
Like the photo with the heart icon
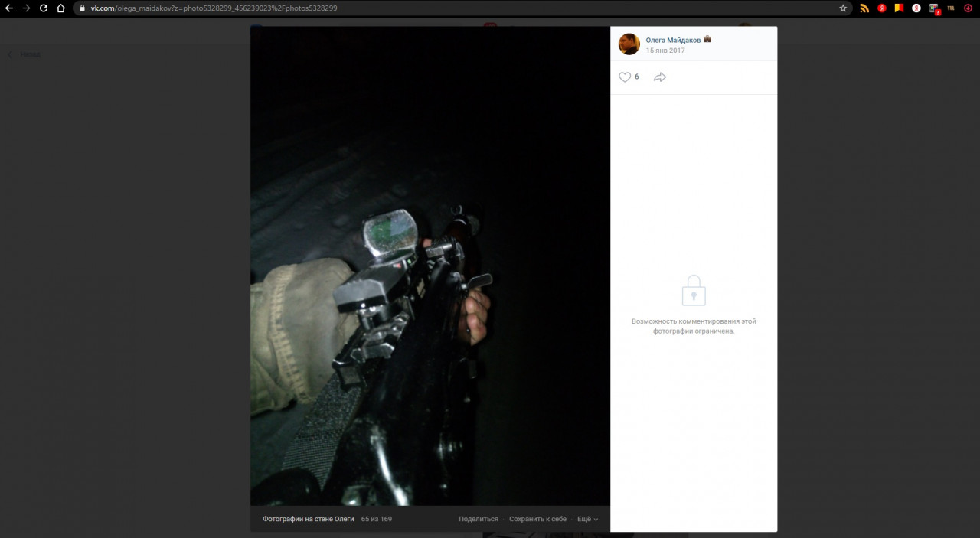click(x=625, y=77)
